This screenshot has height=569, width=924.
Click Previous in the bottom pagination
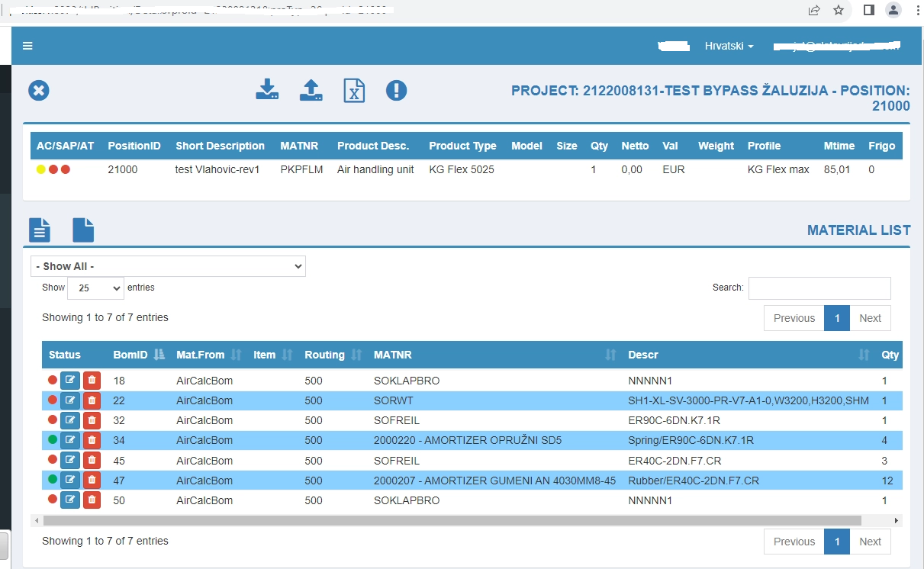coord(794,542)
